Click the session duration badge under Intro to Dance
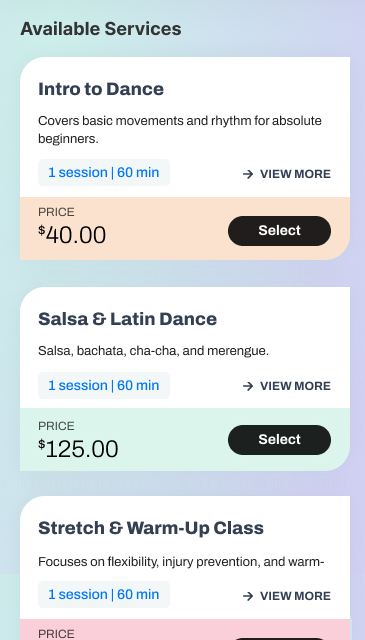Viewport: 365px width, 640px height. click(x=104, y=173)
